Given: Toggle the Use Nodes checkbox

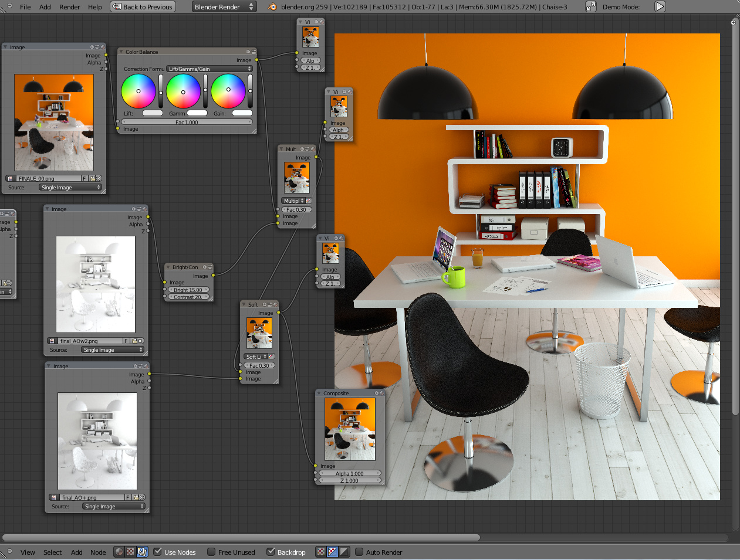Looking at the screenshot, I should (x=157, y=552).
